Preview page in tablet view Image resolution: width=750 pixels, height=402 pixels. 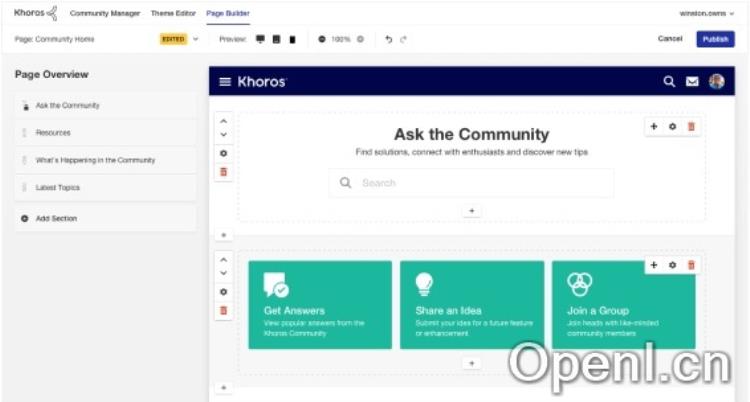(276, 39)
